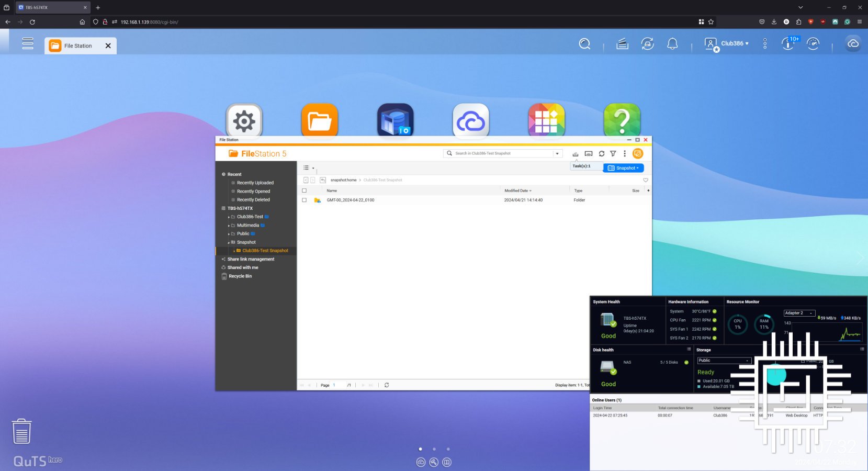Viewport: 868px width, 471px height.
Task: Select Recently Deleted in sidebar
Action: [253, 200]
